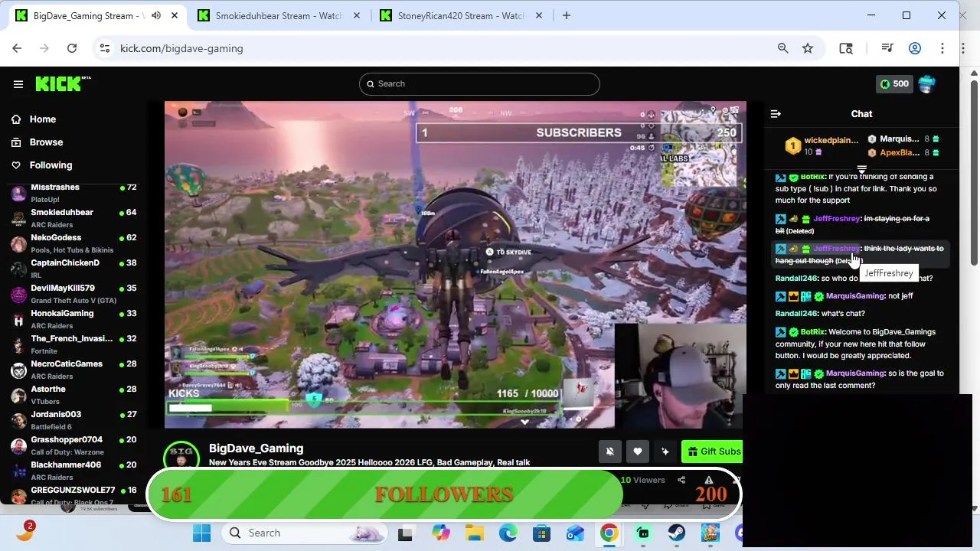The image size is (980, 551).
Task: Open the browser zoom icon
Action: pyautogui.click(x=782, y=48)
